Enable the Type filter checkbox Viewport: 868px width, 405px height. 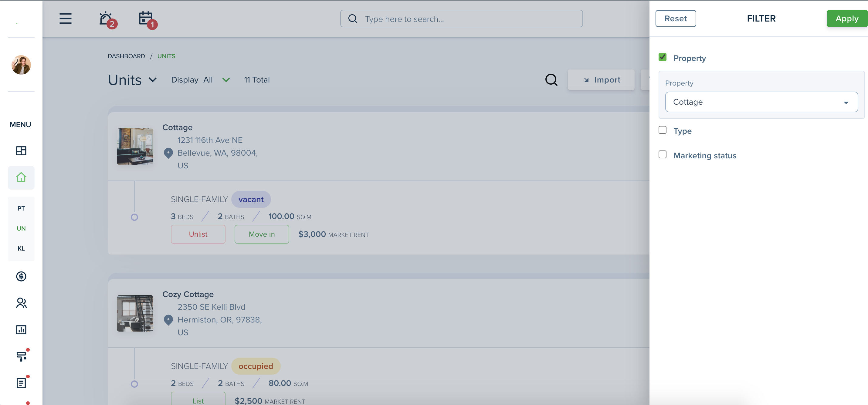pos(663,130)
